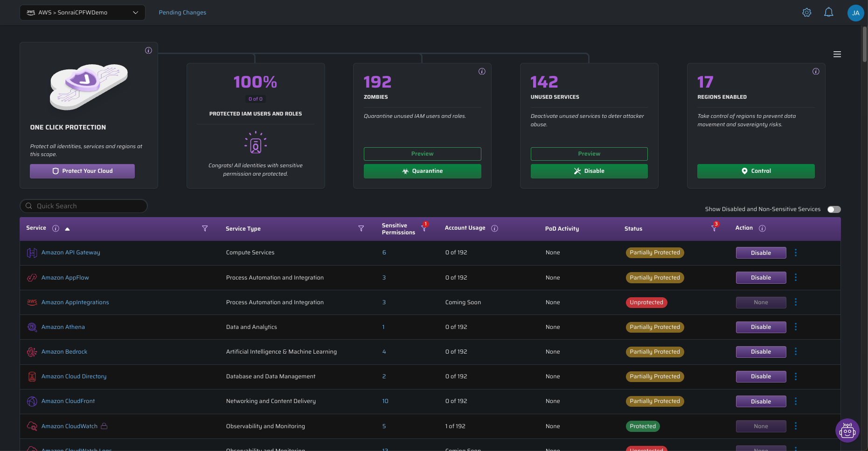The height and width of the screenshot is (451, 868).
Task: Preview unused services deactivation
Action: click(x=589, y=154)
